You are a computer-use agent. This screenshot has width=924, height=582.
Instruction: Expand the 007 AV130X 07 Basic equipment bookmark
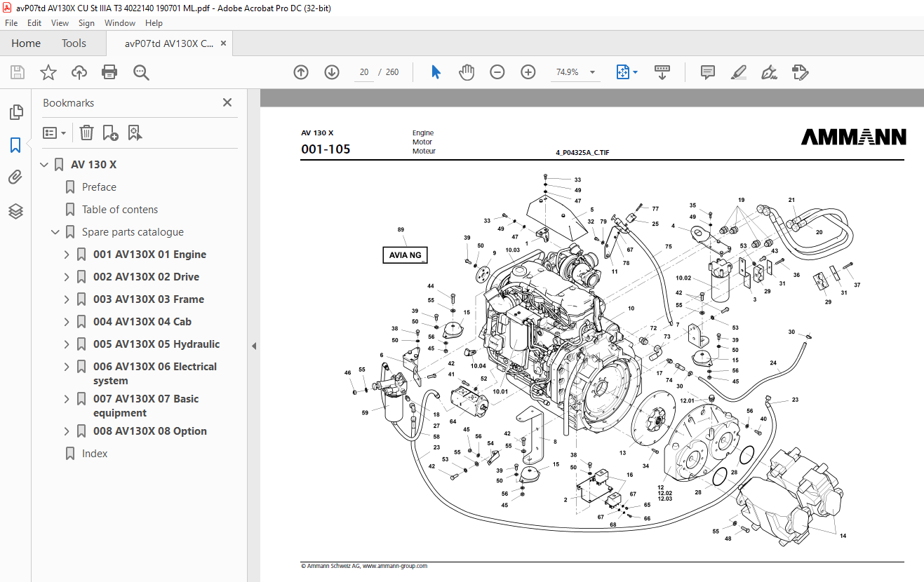click(67, 399)
